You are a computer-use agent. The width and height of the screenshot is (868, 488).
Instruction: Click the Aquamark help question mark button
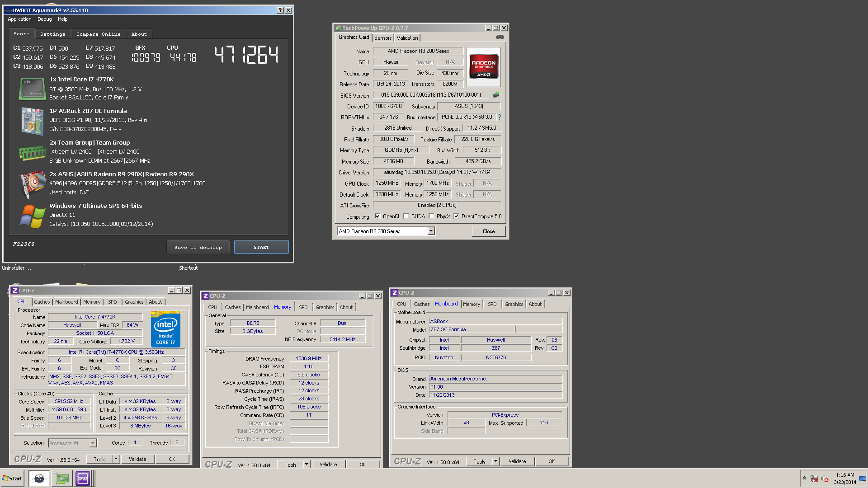click(280, 10)
